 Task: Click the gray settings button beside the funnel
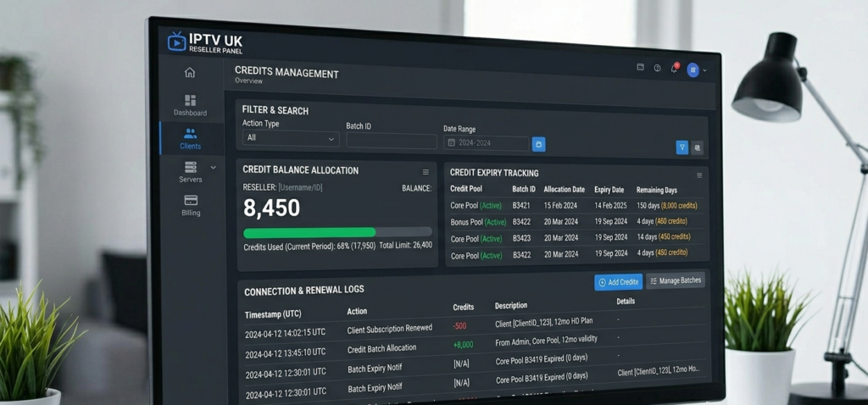click(x=697, y=147)
